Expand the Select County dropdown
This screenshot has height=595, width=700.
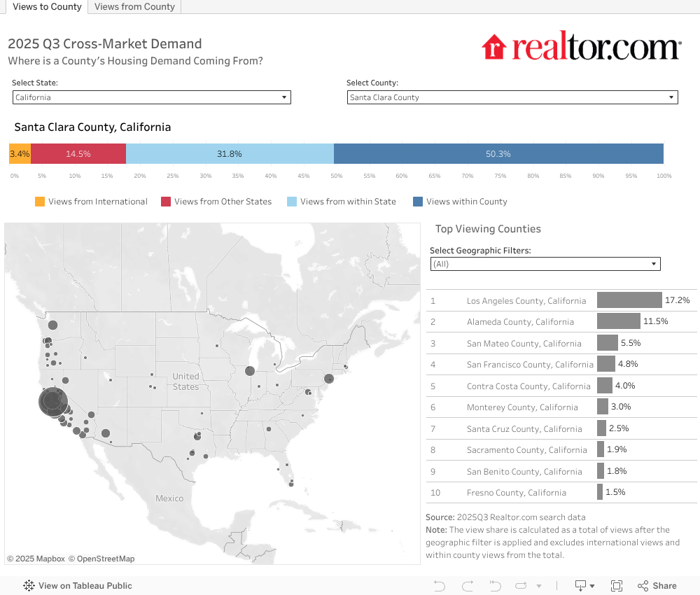point(512,97)
